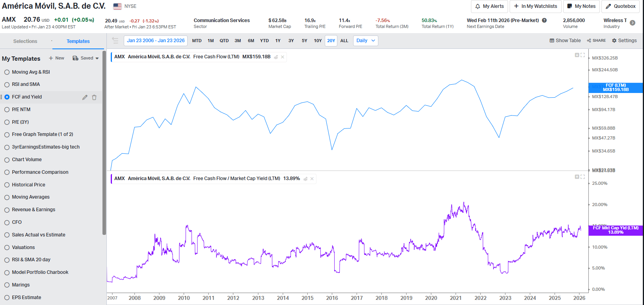Download the top Free Cash Flow chart
The image size is (644, 305).
click(x=577, y=55)
